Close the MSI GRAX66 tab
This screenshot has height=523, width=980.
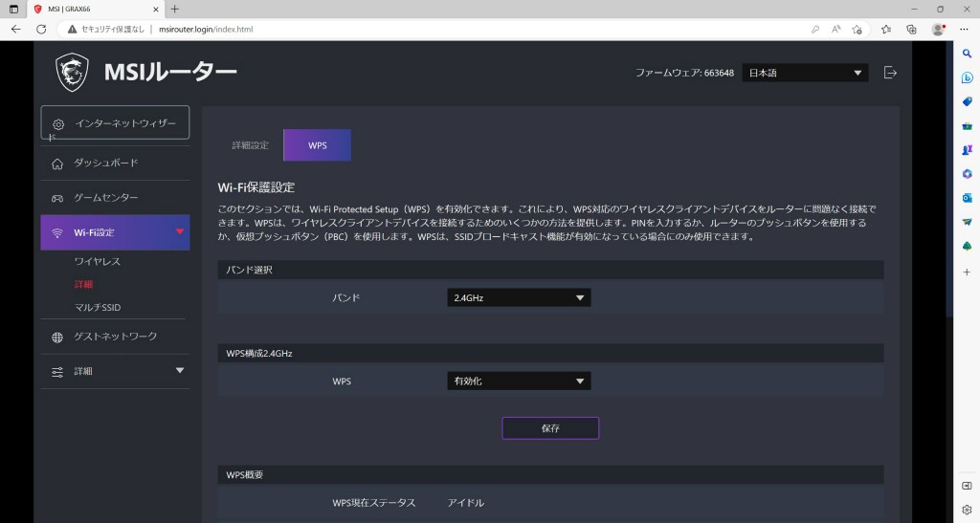click(156, 10)
